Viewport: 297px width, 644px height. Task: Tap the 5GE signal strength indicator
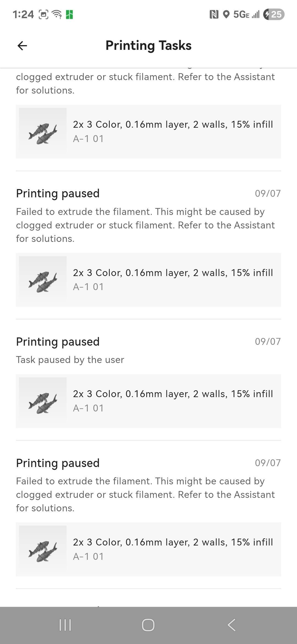pyautogui.click(x=246, y=14)
